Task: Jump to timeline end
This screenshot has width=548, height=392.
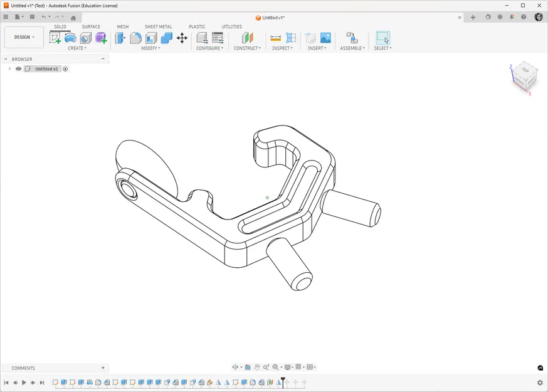Action: 42,383
